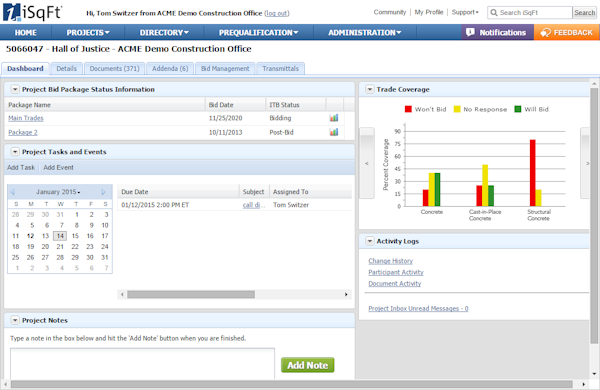Go to next month in calendar
Viewport: 600px width, 390px height.
tap(103, 192)
